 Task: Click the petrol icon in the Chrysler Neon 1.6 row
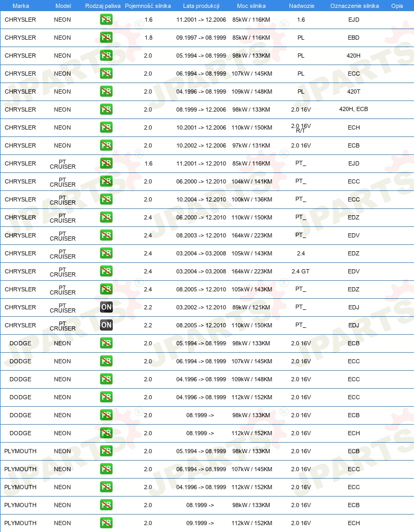pos(106,20)
